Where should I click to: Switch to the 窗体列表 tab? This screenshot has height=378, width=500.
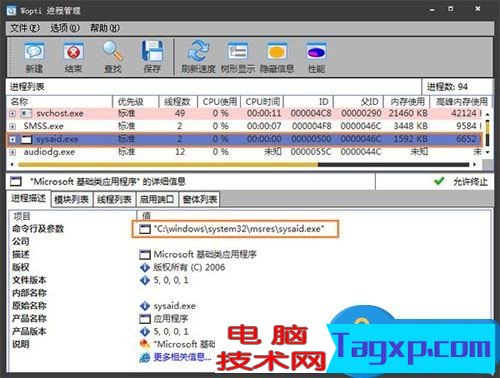coord(200,199)
